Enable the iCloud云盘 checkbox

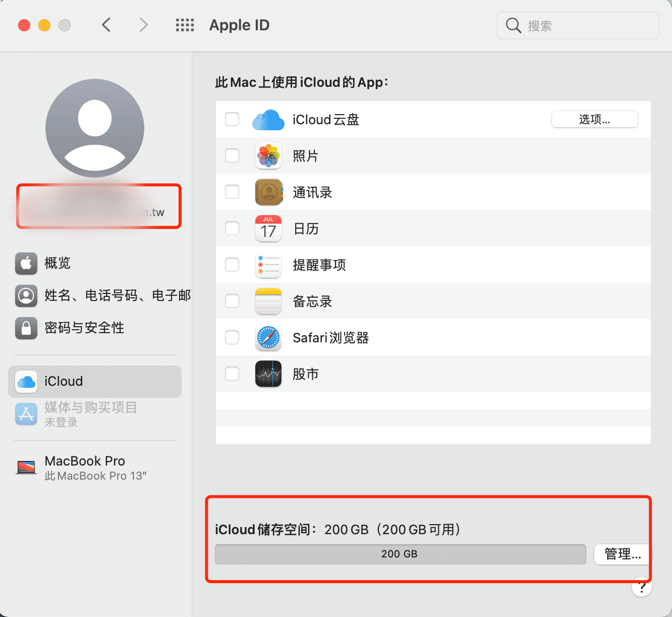click(232, 120)
